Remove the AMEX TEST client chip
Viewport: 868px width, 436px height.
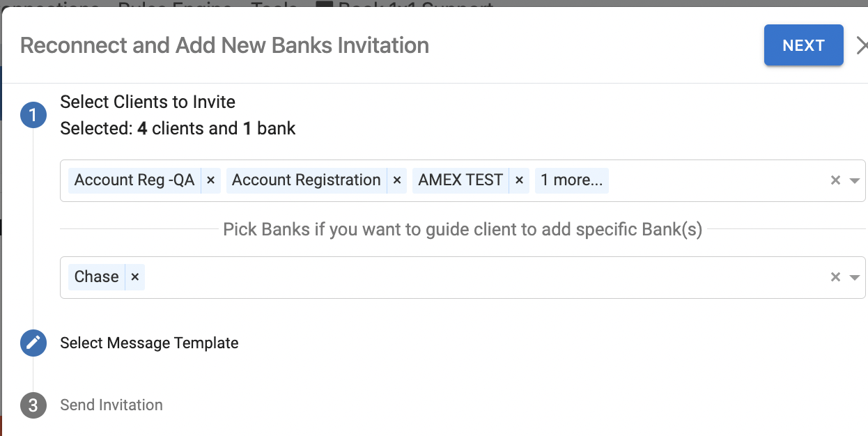click(518, 180)
